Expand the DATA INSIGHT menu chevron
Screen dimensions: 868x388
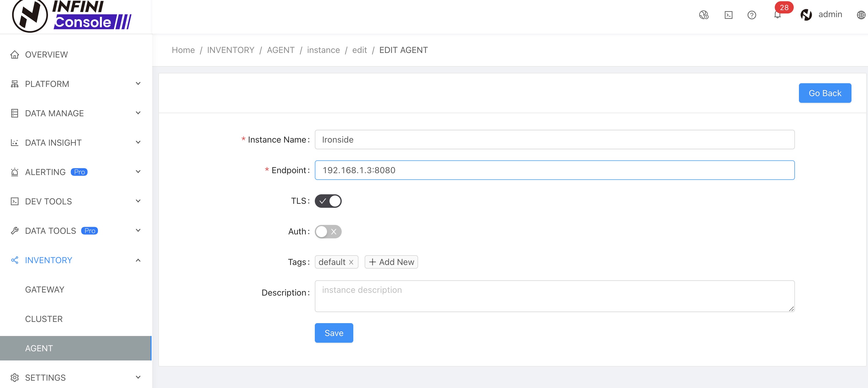pos(138,142)
